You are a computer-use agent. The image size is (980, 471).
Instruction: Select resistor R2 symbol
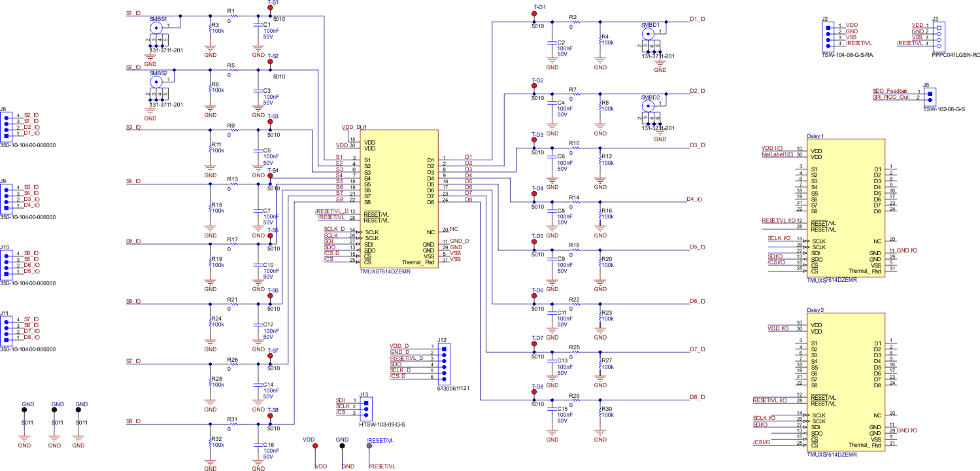pos(576,22)
